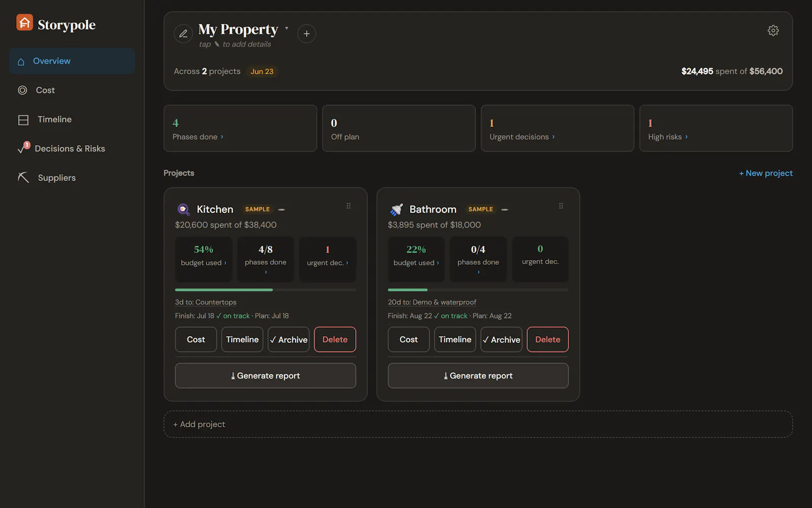Expand the My Property dropdown arrow

click(x=287, y=28)
